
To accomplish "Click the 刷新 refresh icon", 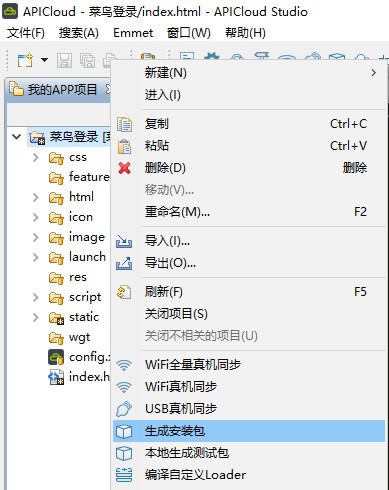I will 124,292.
